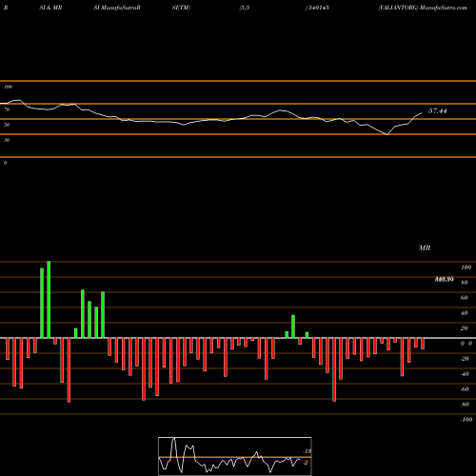The height and width of the screenshot is (476, 476).
Task: Click the -60 label on MR axis
Action: tap(465, 389)
